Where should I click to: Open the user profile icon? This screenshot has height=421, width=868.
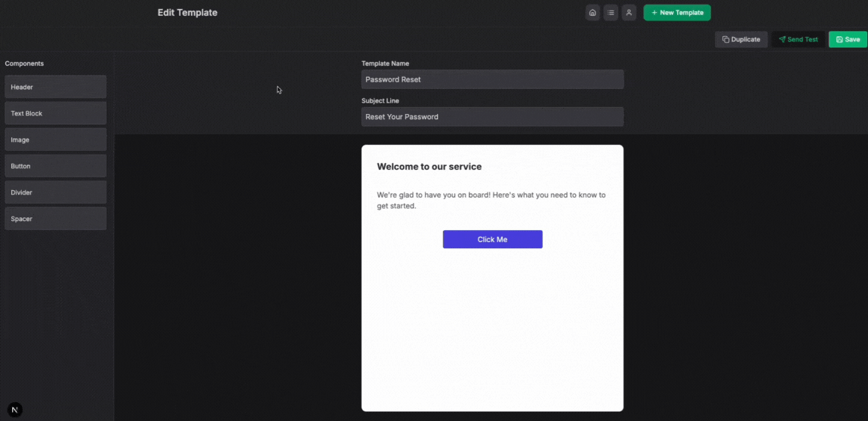tap(629, 13)
